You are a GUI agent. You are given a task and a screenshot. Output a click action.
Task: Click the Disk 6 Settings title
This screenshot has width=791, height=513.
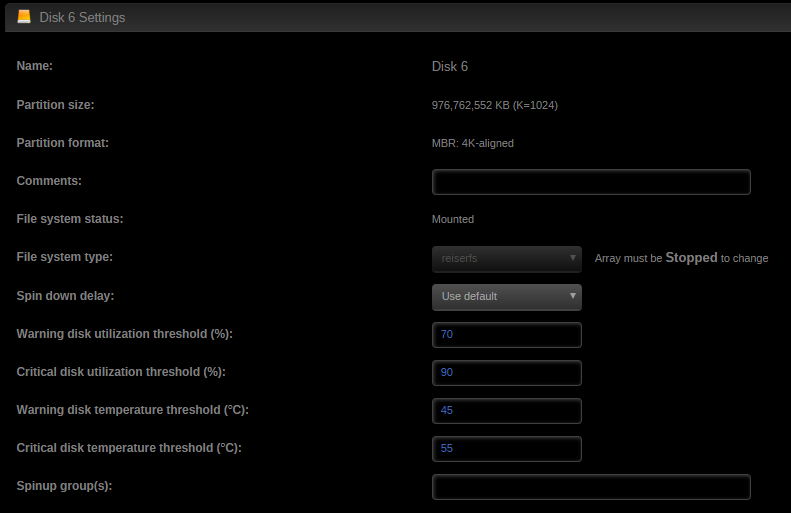[82, 17]
